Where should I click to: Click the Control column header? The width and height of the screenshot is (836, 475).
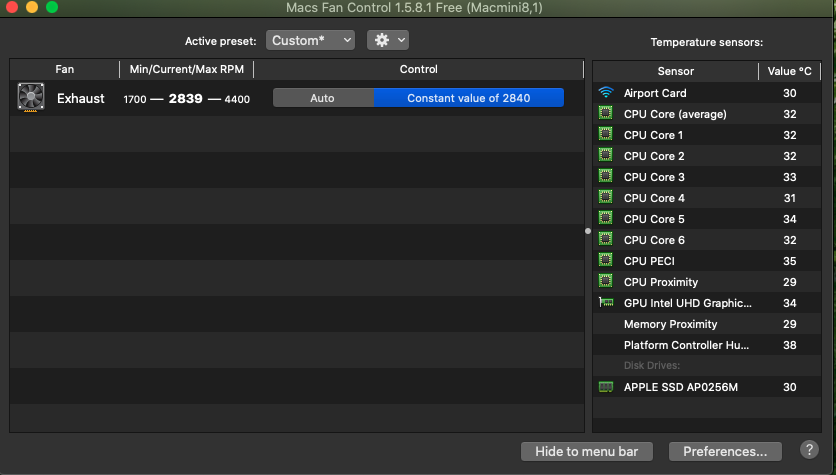tap(419, 69)
